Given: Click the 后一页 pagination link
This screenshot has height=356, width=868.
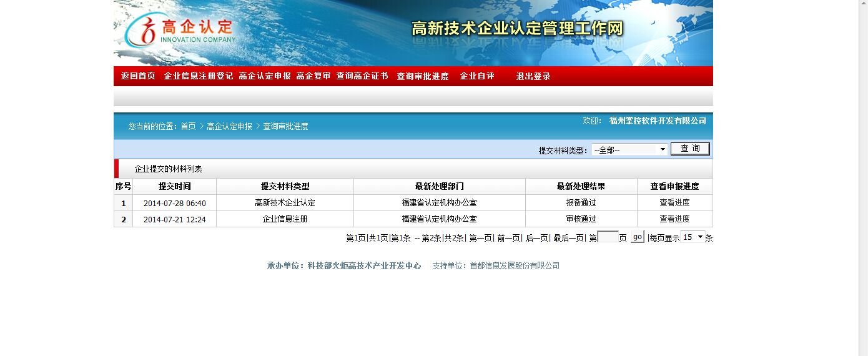Looking at the screenshot, I should 537,238.
